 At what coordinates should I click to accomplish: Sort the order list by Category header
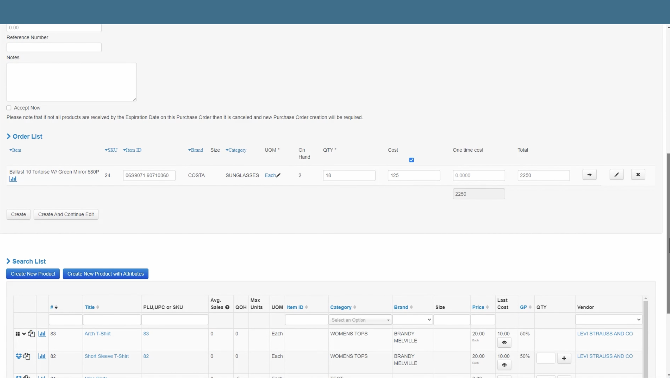[x=236, y=150]
